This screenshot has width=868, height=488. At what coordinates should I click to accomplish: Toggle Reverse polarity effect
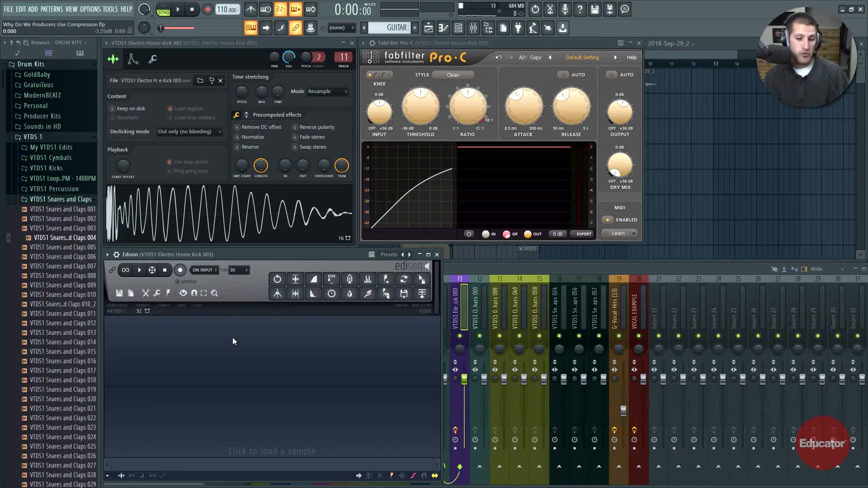[x=295, y=127]
